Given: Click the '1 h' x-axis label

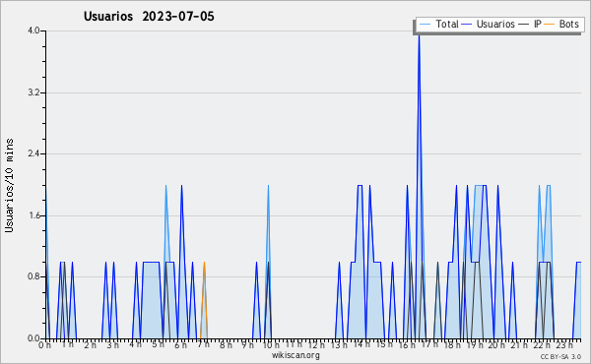Looking at the screenshot, I should pos(67,344).
